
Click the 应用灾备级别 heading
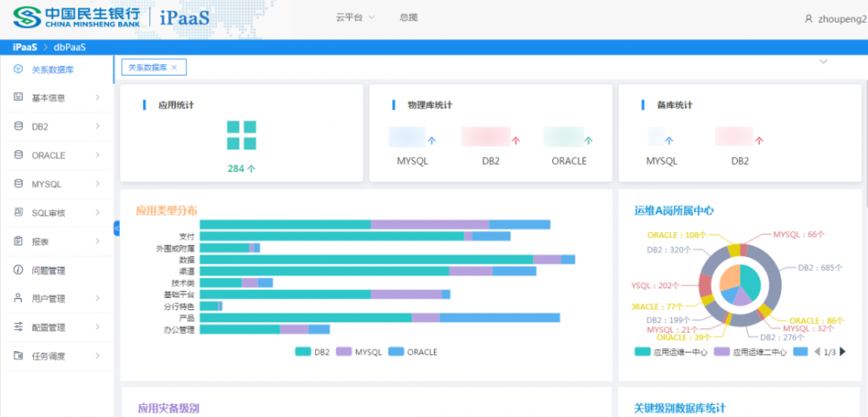tap(168, 408)
